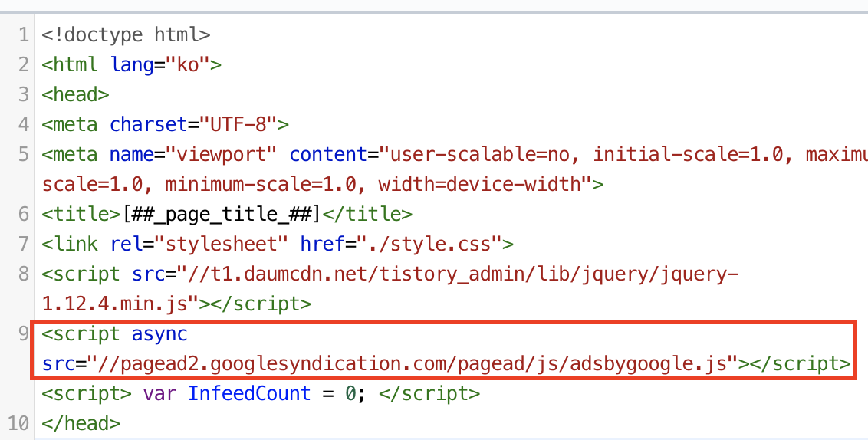Viewport: 868px width, 440px height.
Task: Click "<meta" on the charset line
Action: click(71, 124)
